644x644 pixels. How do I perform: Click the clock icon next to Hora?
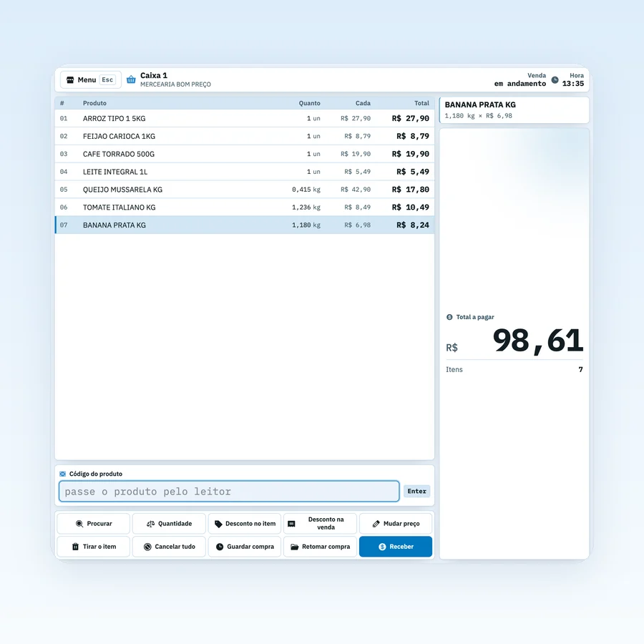555,79
